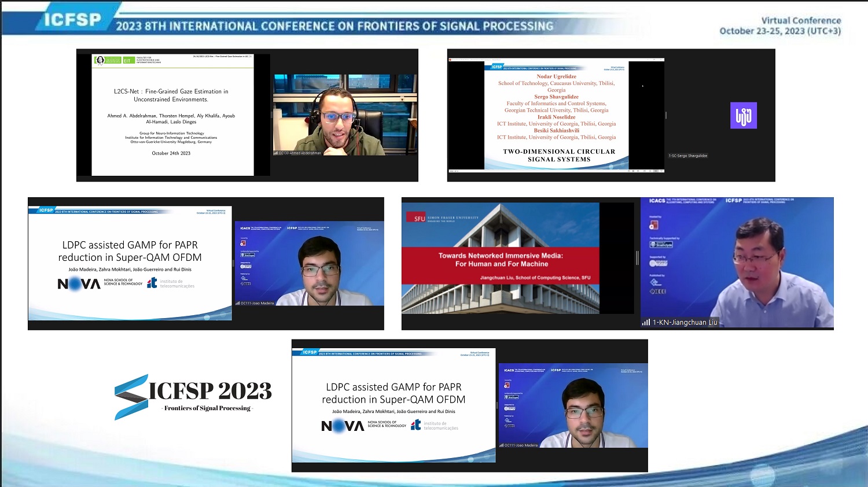Click the purple avatar icon of Sergo Shavgulidze
The height and width of the screenshot is (487, 868).
744,115
